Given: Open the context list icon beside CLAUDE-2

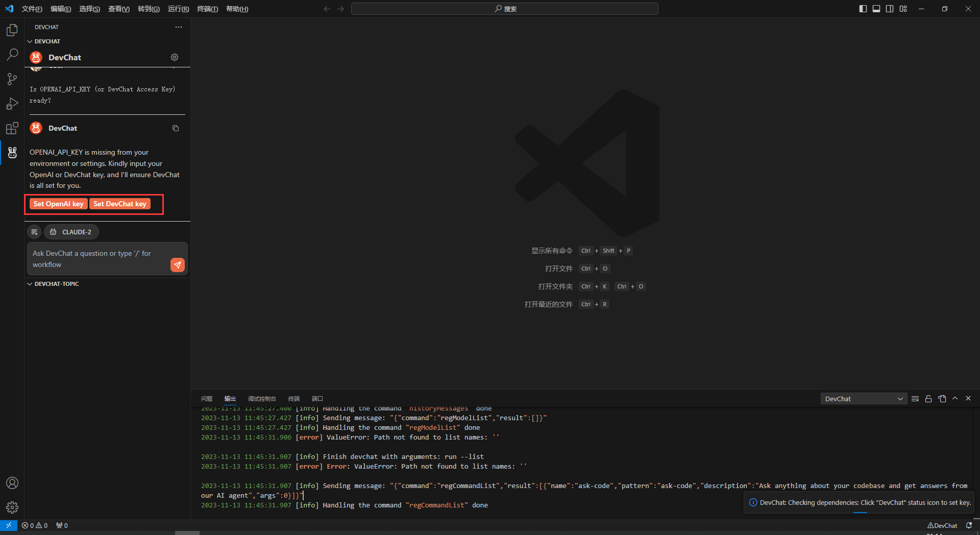Looking at the screenshot, I should (34, 232).
